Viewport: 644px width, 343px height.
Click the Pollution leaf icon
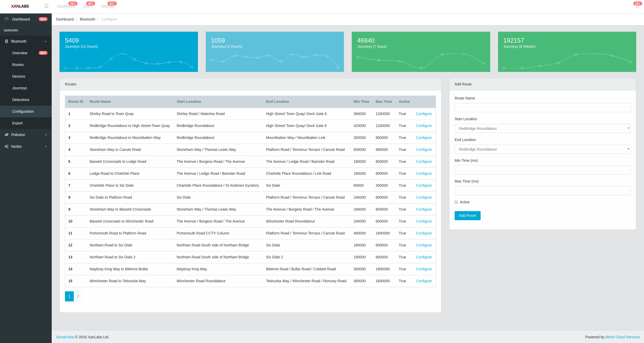(6, 135)
